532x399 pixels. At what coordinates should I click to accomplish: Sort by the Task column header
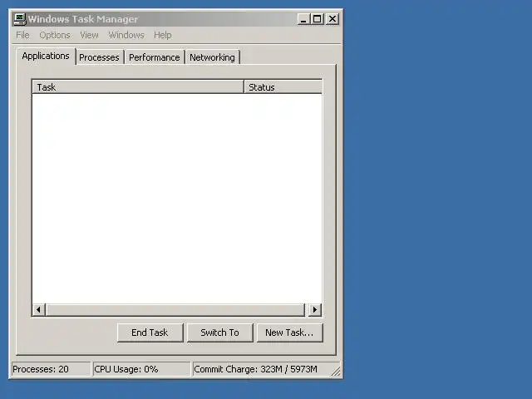coord(138,87)
